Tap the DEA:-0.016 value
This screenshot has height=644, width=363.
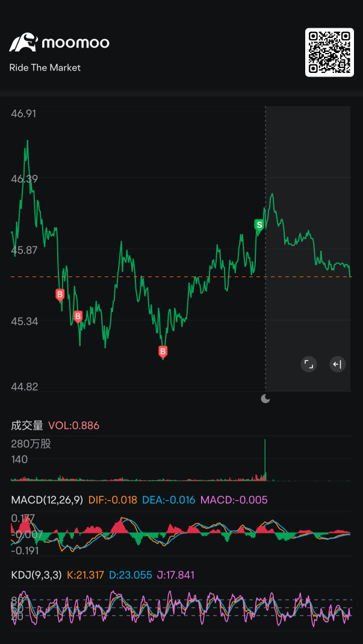pyautogui.click(x=169, y=500)
